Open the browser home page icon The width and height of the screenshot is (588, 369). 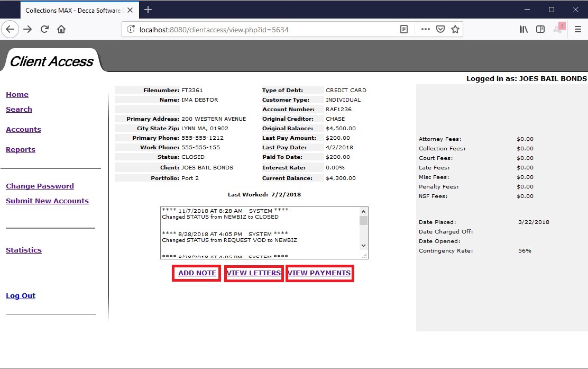point(61,29)
